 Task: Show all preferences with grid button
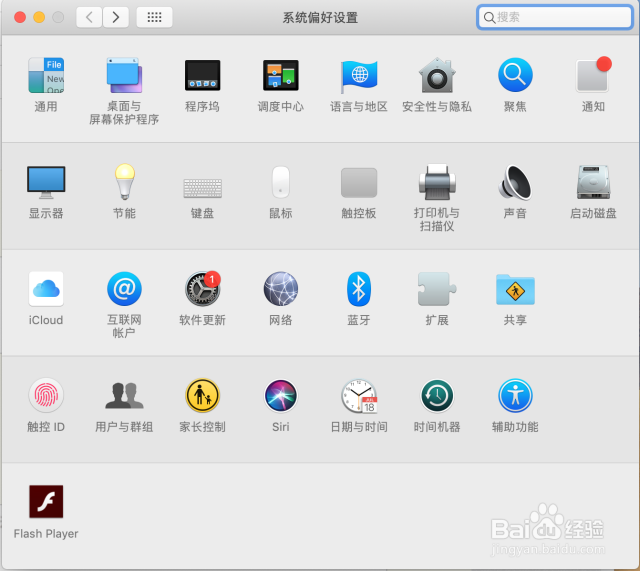tap(154, 17)
